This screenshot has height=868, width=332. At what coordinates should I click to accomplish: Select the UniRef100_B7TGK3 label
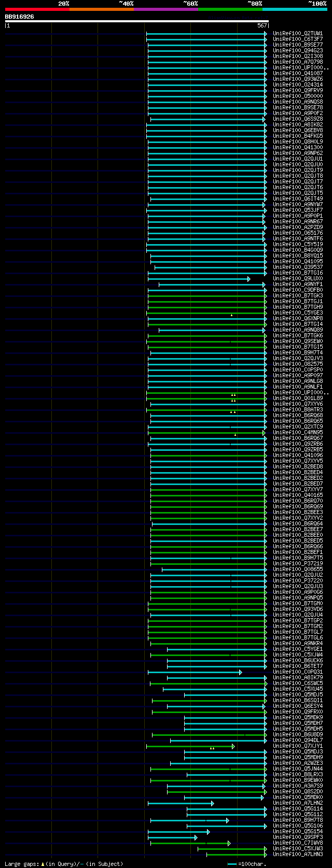[298, 295]
